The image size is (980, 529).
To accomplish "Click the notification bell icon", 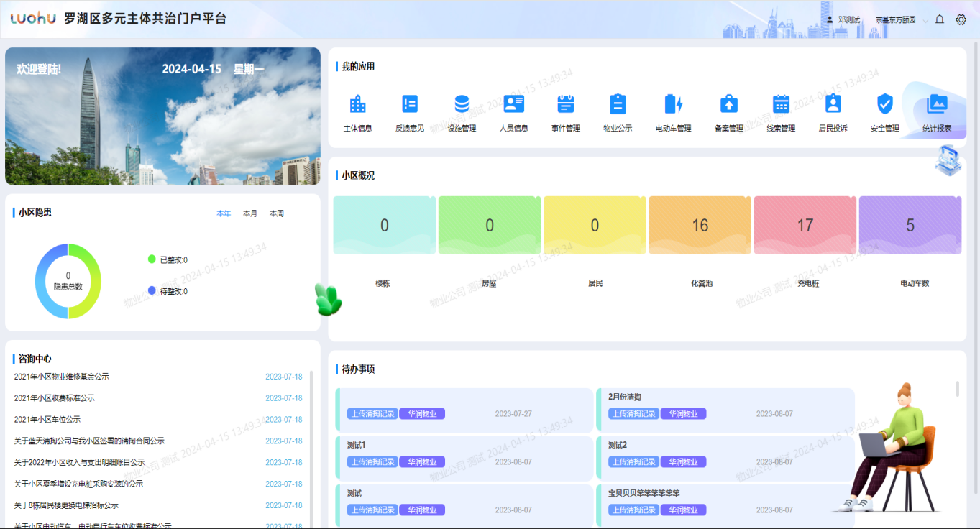I will (939, 20).
